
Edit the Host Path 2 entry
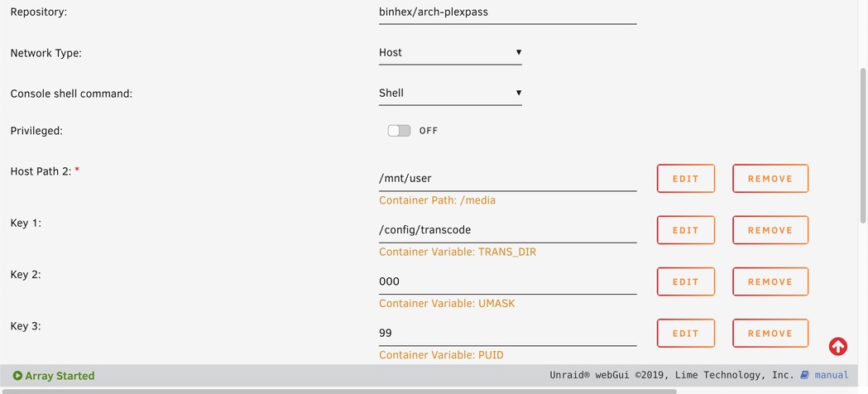click(685, 179)
